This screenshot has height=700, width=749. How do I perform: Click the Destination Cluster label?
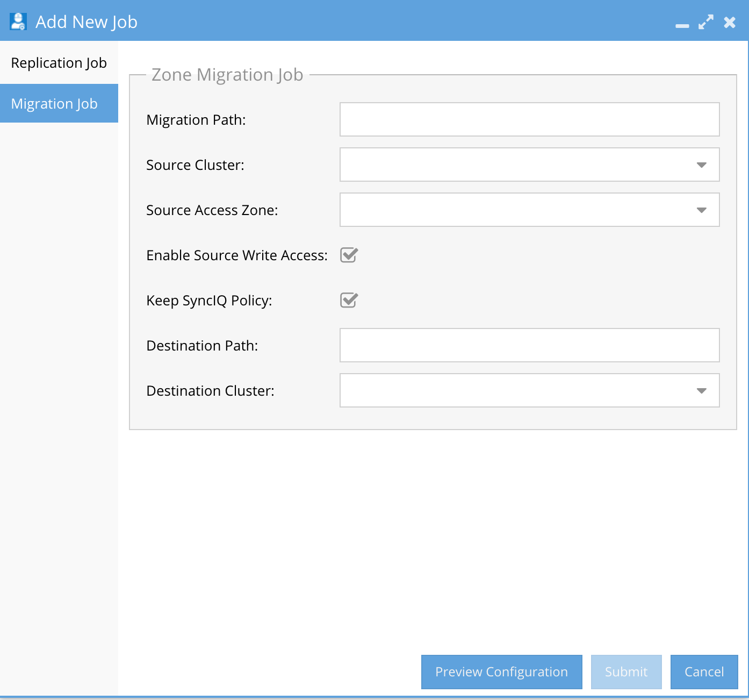(x=210, y=390)
